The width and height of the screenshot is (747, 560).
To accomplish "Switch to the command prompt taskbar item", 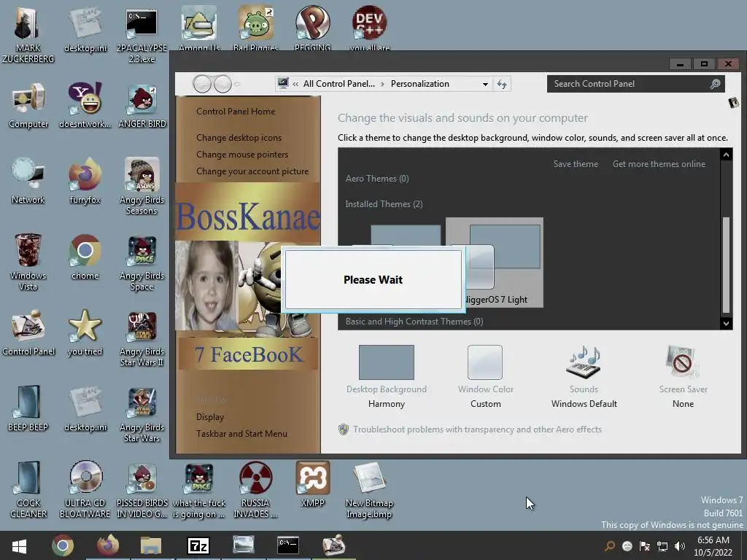I will pos(288,545).
